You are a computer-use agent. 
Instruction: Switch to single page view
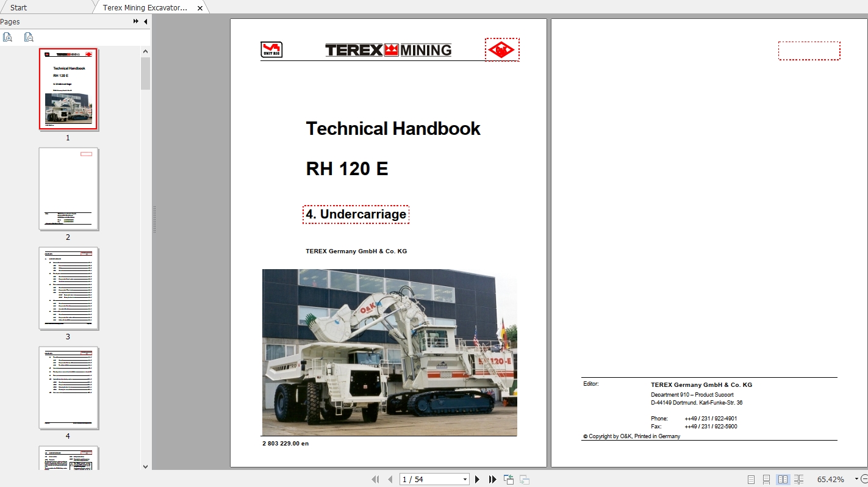point(751,480)
